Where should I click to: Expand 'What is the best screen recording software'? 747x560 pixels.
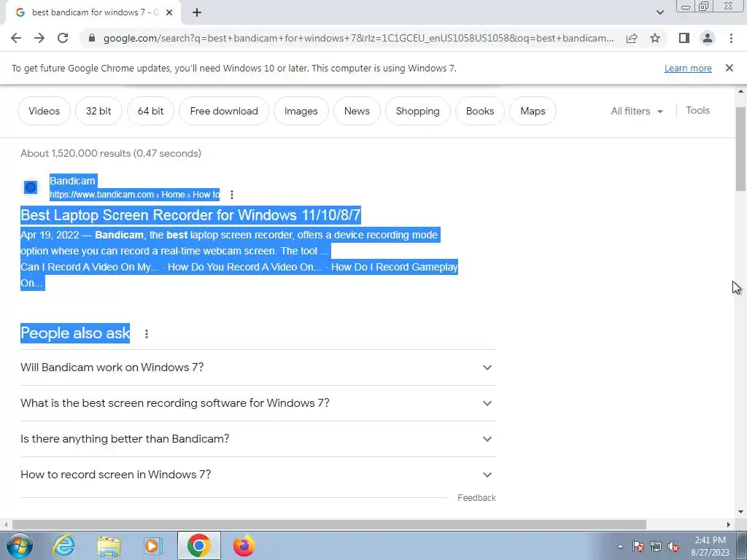[258, 403]
